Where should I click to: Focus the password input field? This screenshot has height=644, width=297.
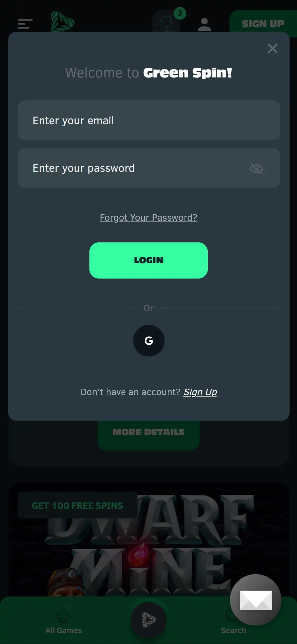(149, 168)
